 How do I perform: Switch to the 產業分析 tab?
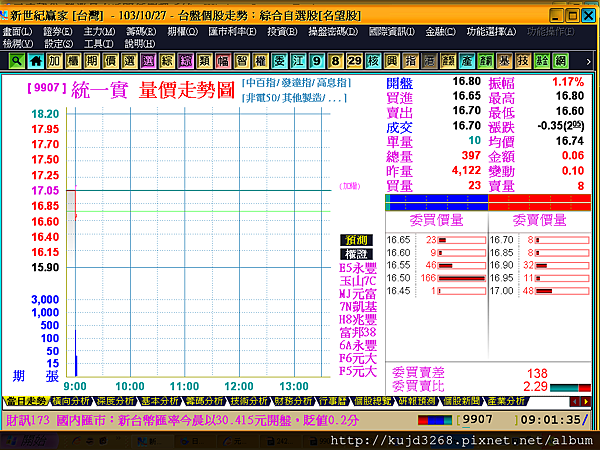[506, 401]
